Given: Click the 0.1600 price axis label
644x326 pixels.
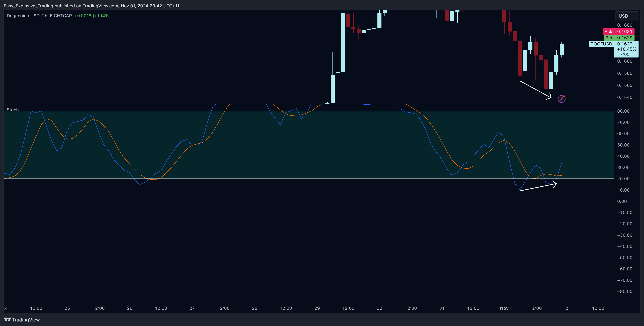Looking at the screenshot, I should coord(625,61).
